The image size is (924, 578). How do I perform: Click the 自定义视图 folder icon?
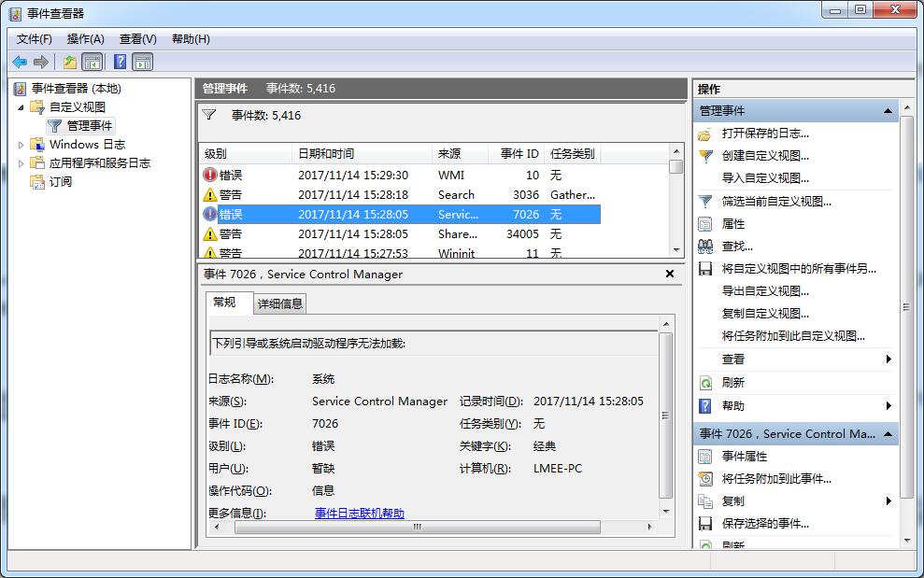point(37,107)
